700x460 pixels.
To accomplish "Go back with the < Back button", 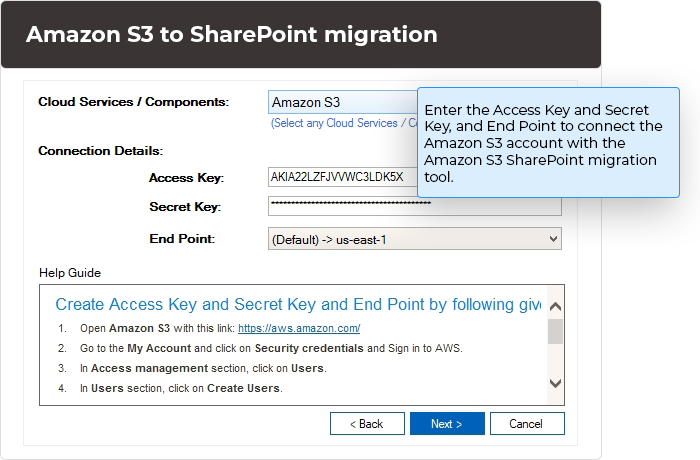I will [x=367, y=423].
